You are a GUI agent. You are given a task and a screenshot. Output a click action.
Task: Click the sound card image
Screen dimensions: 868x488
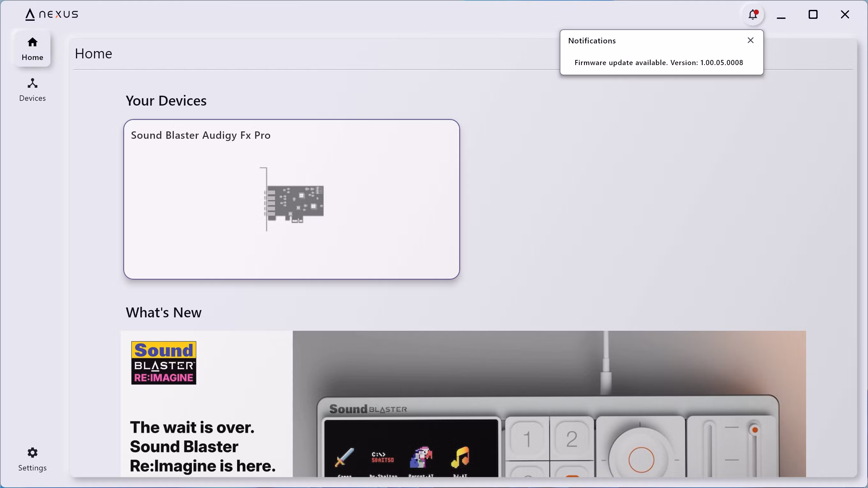293,199
